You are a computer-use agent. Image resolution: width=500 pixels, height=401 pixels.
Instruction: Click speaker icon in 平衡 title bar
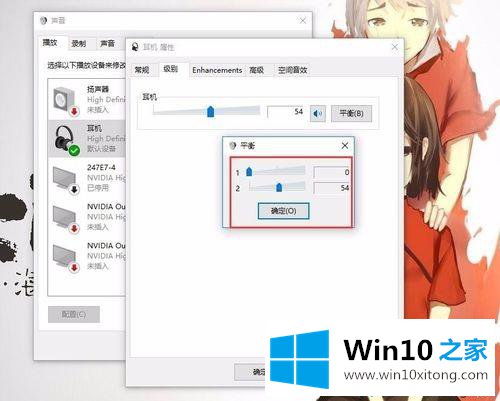233,146
